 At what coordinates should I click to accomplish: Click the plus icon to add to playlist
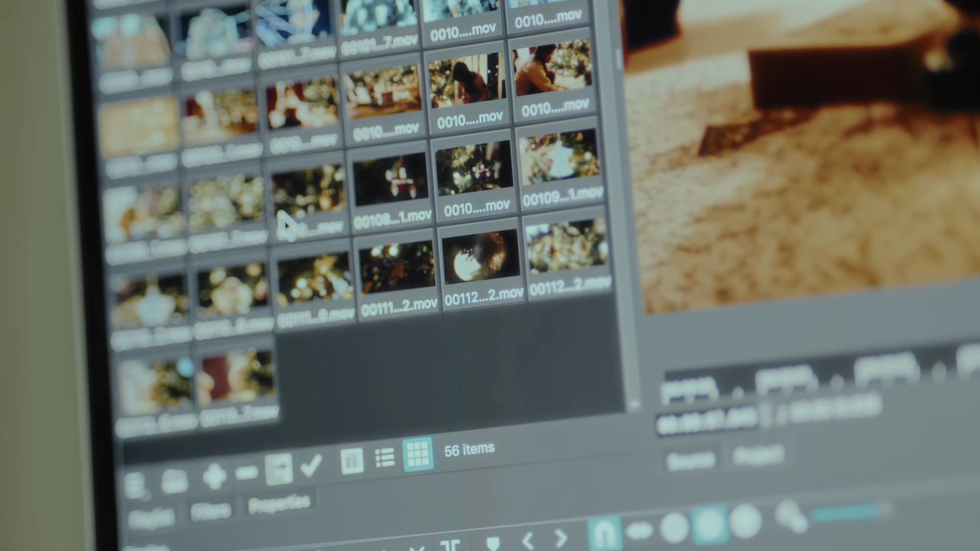[x=214, y=477]
